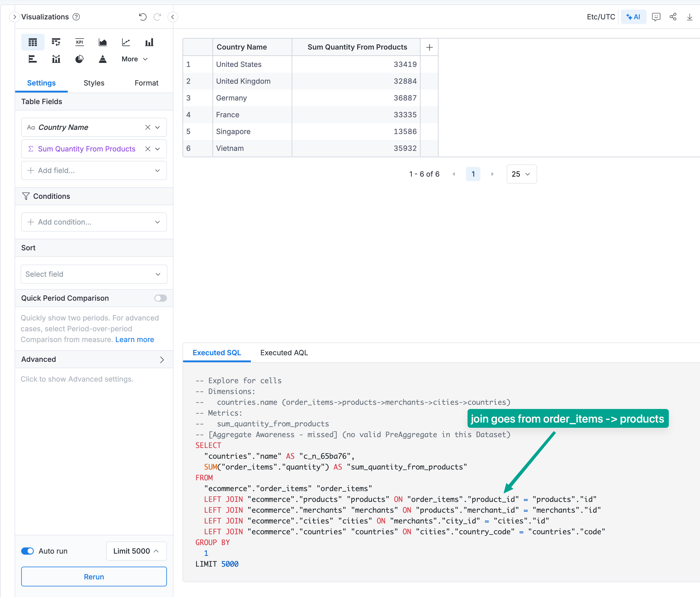Switch to the Styles tab
The image size is (700, 597).
(x=94, y=83)
